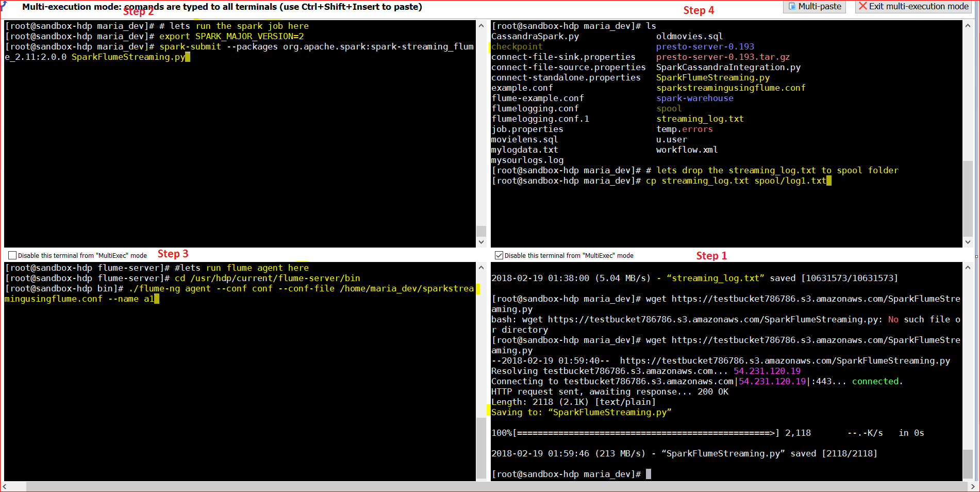Enable 'Disable this terminal' checkbox for flume terminal
This screenshot has width=980, height=492.
(x=12, y=255)
